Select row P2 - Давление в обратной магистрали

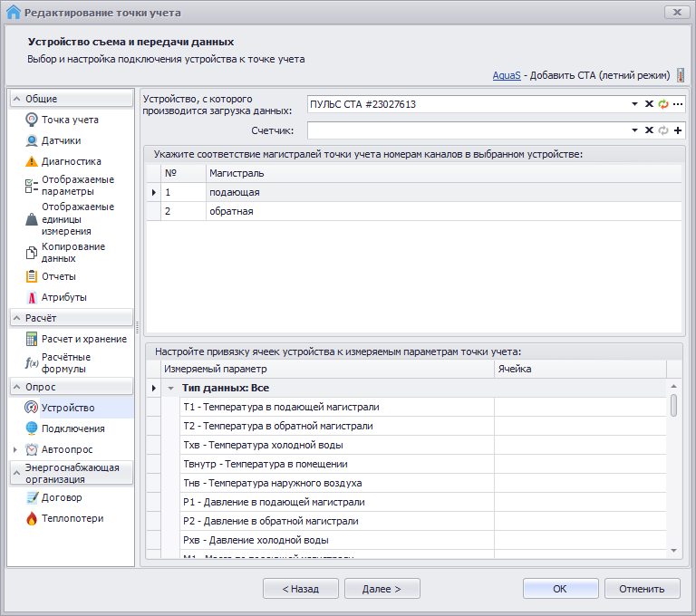(407, 522)
